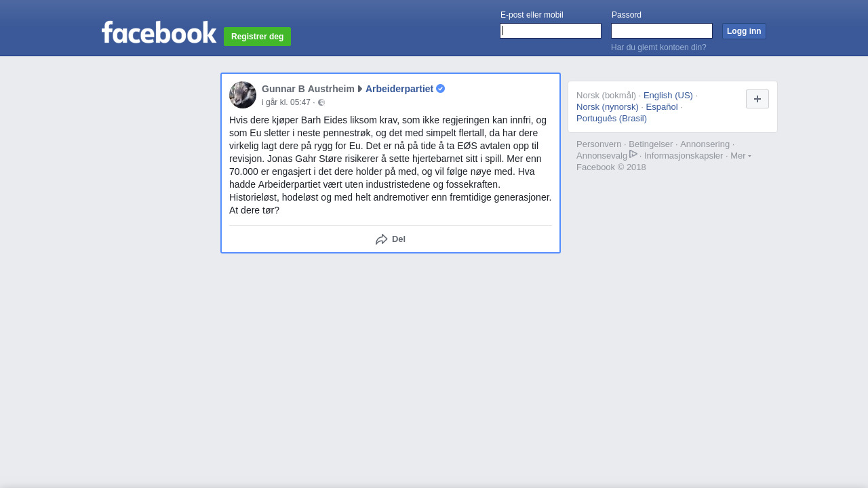Expand the Mer dropdown in the footer
Image resolution: width=868 pixels, height=488 pixels.
(741, 156)
